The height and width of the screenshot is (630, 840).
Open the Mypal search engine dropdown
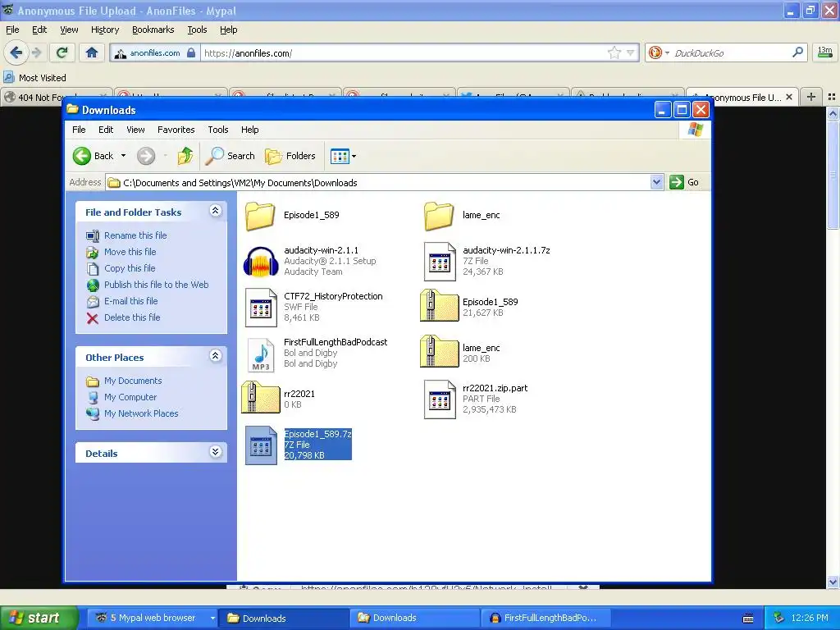click(667, 53)
